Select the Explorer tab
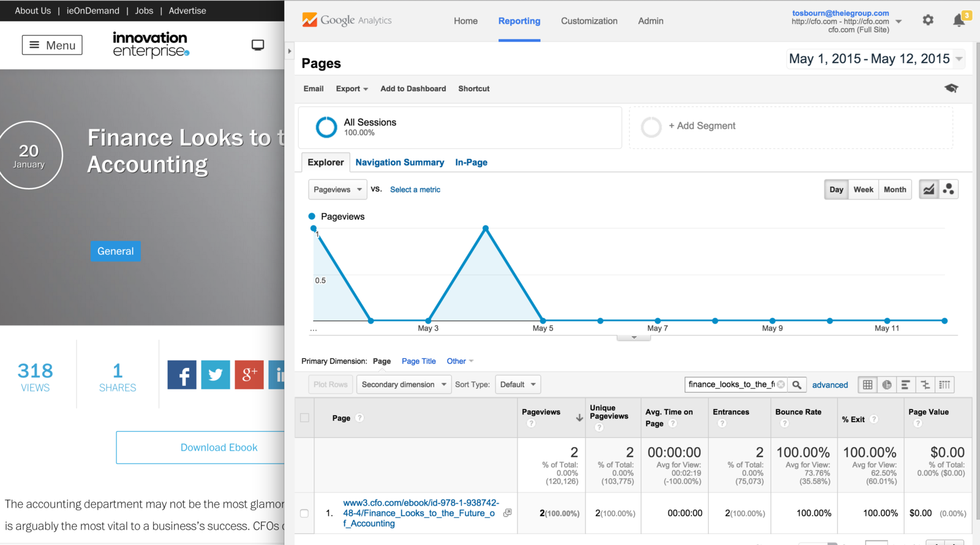The height and width of the screenshot is (545, 980). coord(326,162)
